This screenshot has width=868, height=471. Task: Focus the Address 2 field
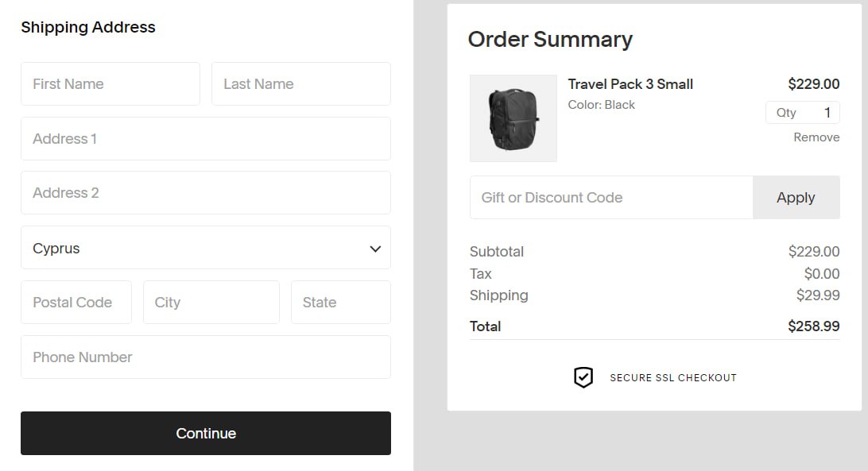pyautogui.click(x=205, y=193)
